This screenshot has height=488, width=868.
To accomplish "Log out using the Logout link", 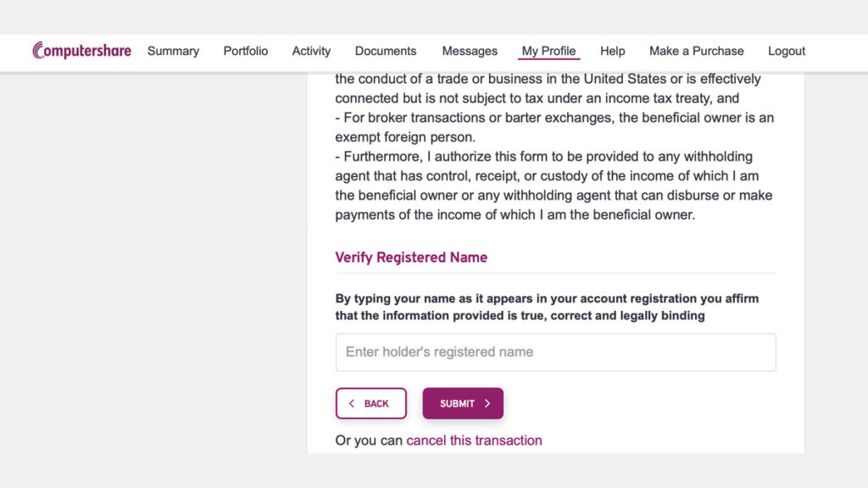I will [787, 51].
